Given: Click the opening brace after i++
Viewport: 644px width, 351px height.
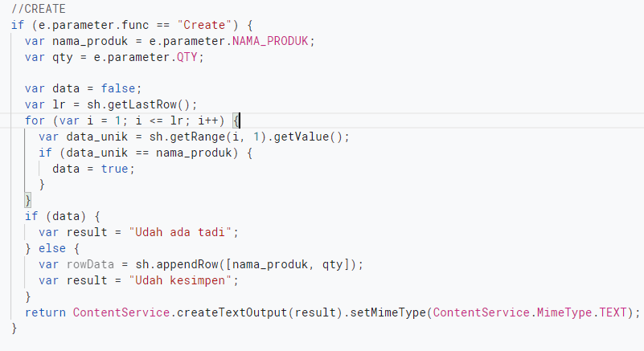Looking at the screenshot, I should click(236, 120).
